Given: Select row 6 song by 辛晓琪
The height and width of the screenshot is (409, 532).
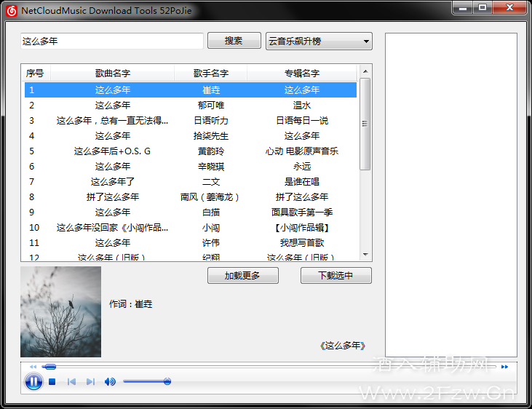Looking at the screenshot, I should (x=191, y=167).
